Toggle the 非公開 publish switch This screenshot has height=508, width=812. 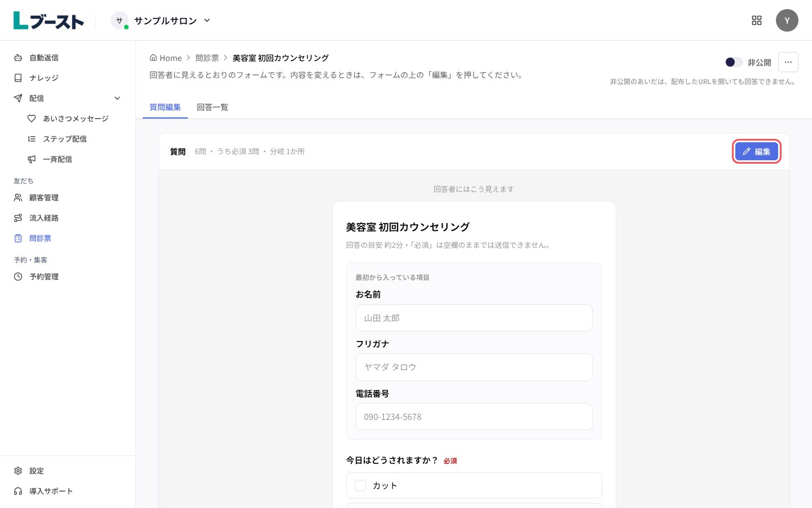pyautogui.click(x=734, y=62)
